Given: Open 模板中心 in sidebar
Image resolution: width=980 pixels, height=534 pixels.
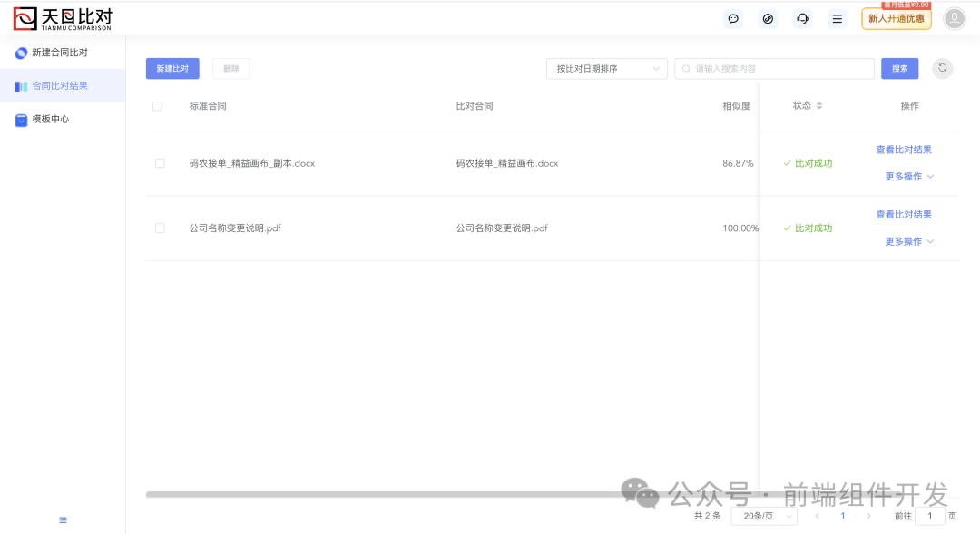Looking at the screenshot, I should coord(63,120).
